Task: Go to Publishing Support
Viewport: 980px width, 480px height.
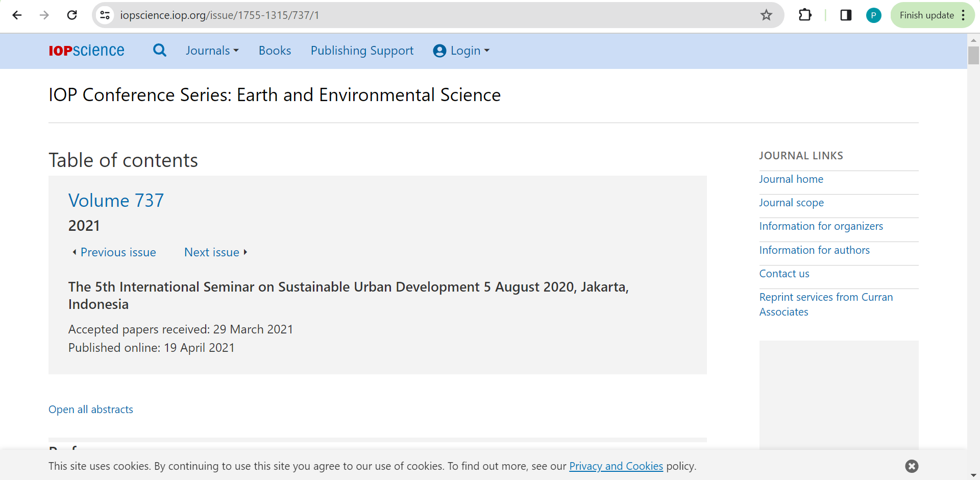Action: pyautogui.click(x=362, y=51)
